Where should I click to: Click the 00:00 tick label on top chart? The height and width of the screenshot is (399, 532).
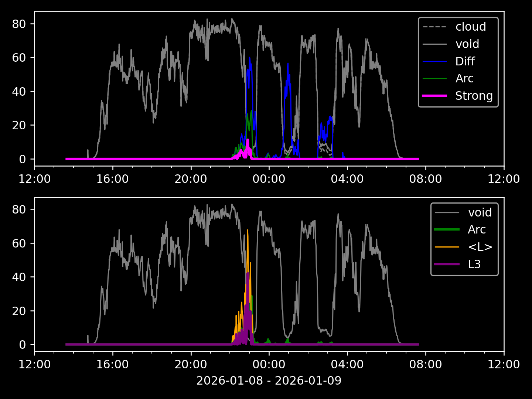[269, 179]
